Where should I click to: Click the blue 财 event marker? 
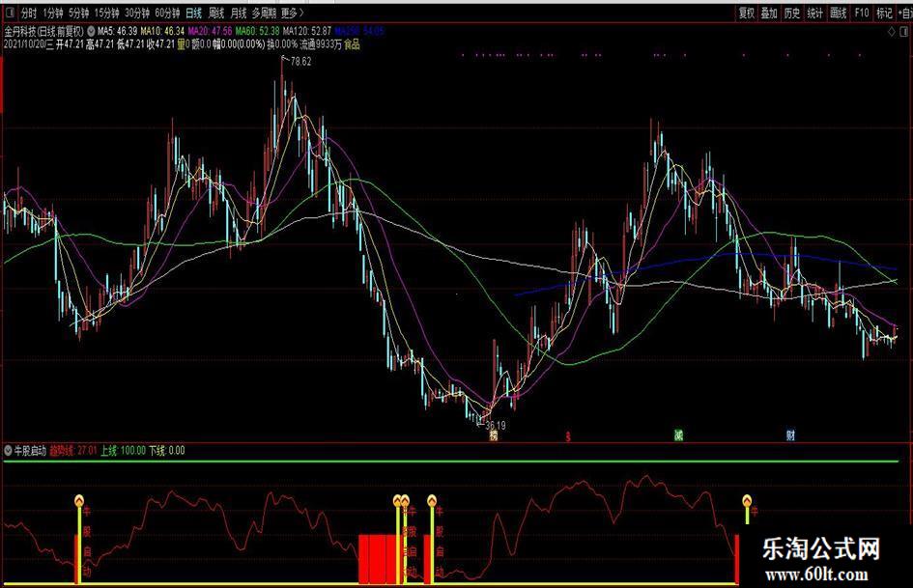click(x=790, y=434)
